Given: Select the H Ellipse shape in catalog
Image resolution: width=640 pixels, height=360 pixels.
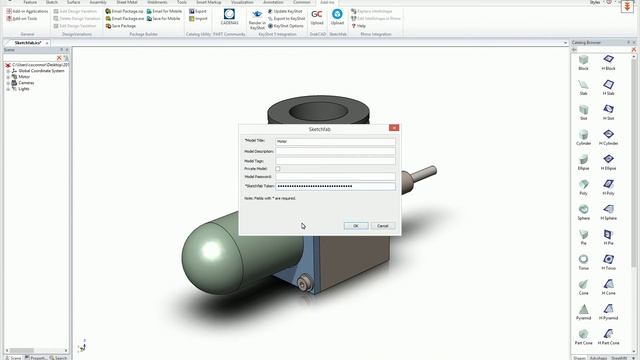Looking at the screenshot, I should (608, 162).
